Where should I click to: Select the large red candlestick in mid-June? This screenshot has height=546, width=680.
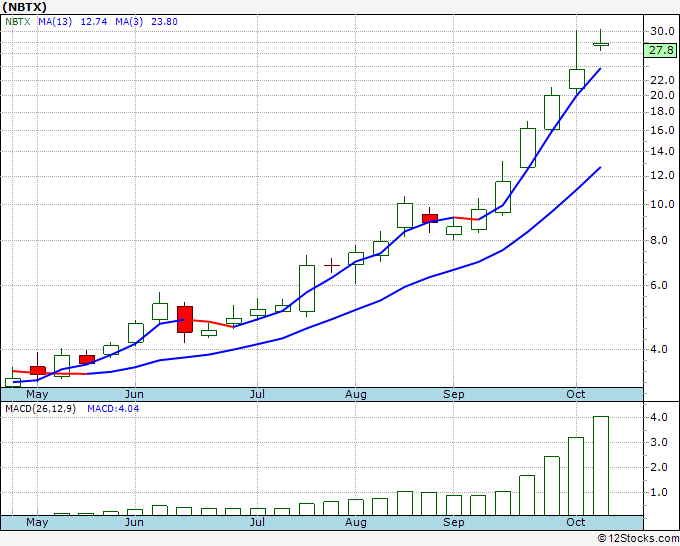[185, 319]
